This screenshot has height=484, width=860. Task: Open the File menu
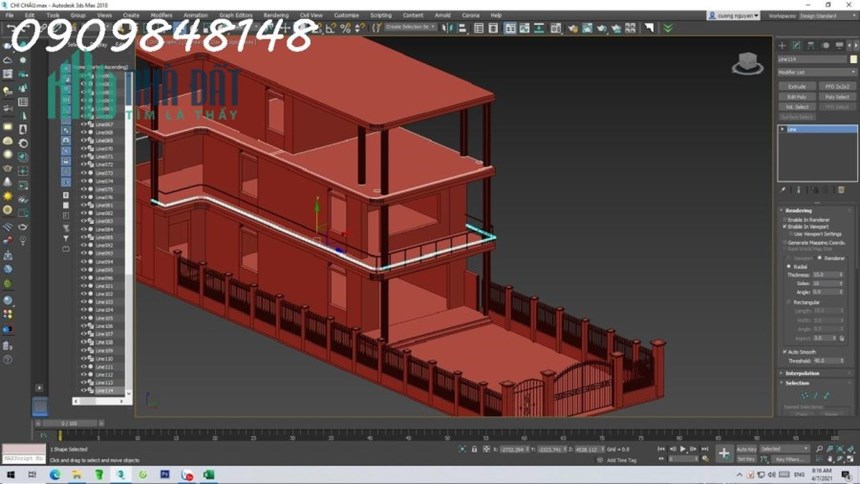click(x=9, y=15)
